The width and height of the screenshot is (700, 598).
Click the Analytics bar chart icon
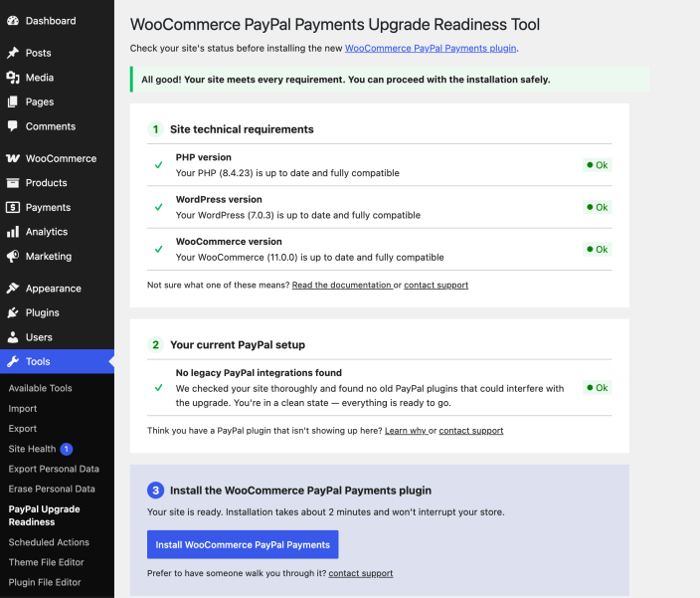[13, 232]
